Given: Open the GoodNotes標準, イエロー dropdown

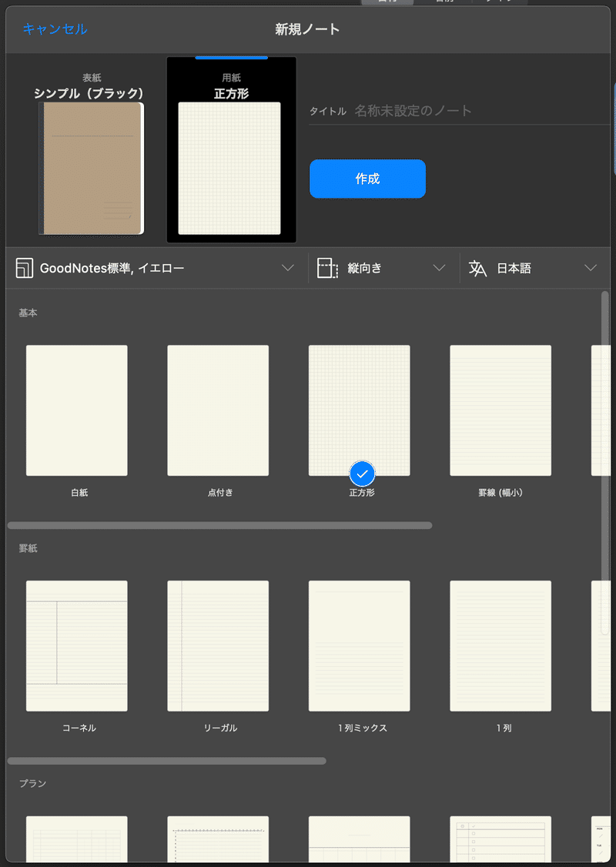Looking at the screenshot, I should (x=156, y=268).
